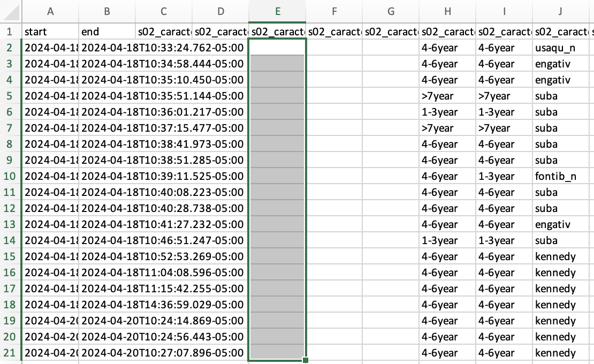Select column B header
The height and width of the screenshot is (364, 594).
[107, 11]
